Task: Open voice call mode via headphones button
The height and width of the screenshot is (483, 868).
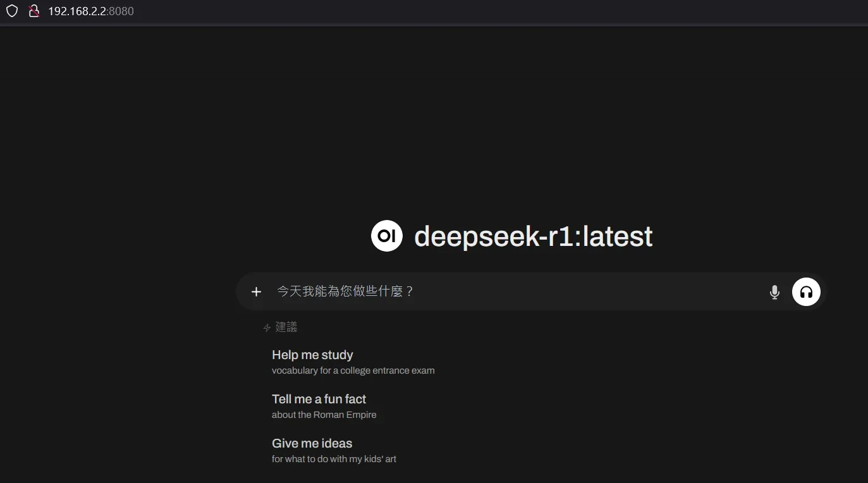Action: (x=806, y=291)
